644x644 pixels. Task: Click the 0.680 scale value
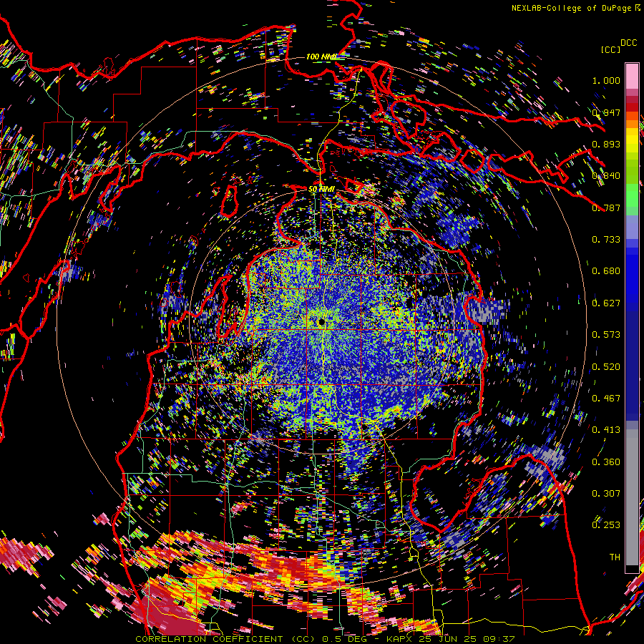606,270
